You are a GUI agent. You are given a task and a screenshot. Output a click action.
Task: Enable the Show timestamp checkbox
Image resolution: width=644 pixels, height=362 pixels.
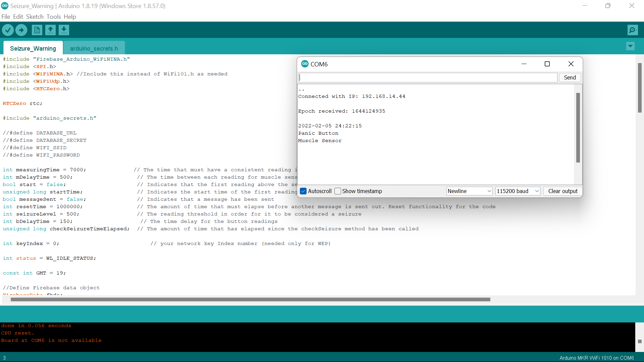pyautogui.click(x=338, y=191)
